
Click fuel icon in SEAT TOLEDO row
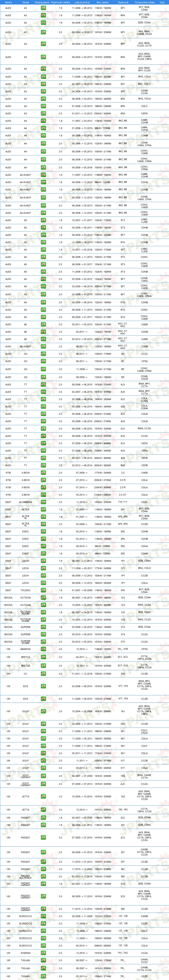[x=43, y=591]
